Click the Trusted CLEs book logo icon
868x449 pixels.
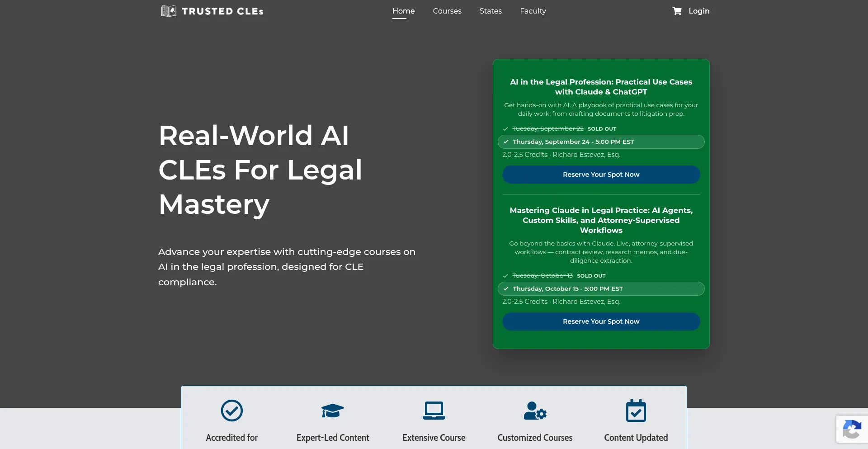(x=169, y=11)
